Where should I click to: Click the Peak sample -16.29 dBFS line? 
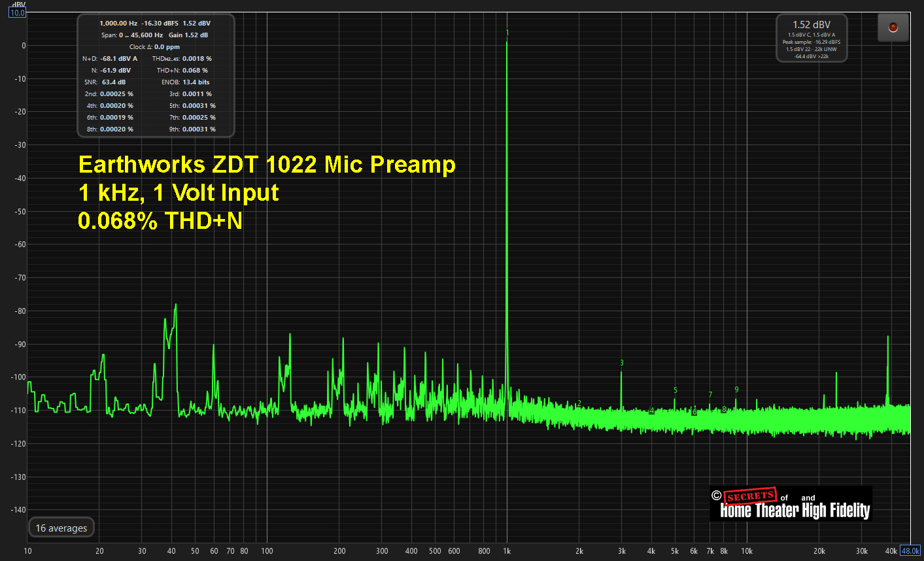[812, 42]
